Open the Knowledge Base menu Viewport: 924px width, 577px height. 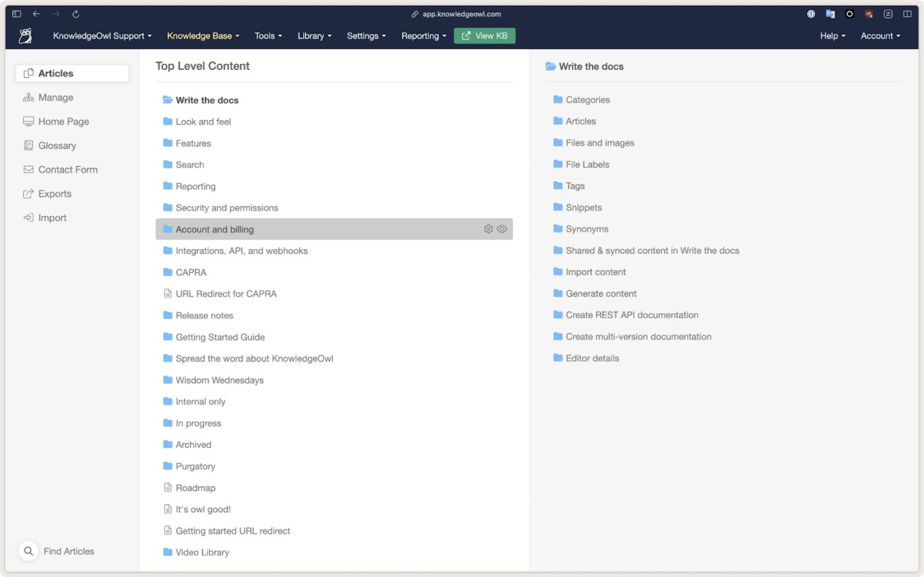coord(203,36)
